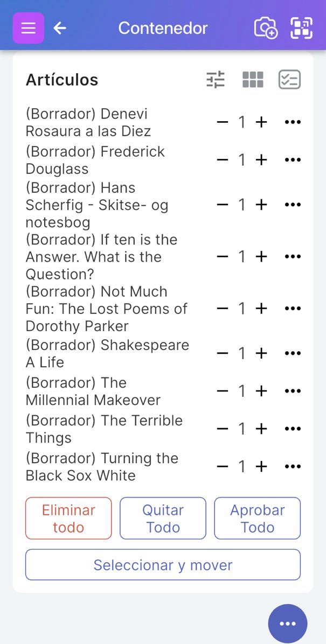Open options for The Millennial Makeover
This screenshot has width=326, height=644.
point(292,391)
